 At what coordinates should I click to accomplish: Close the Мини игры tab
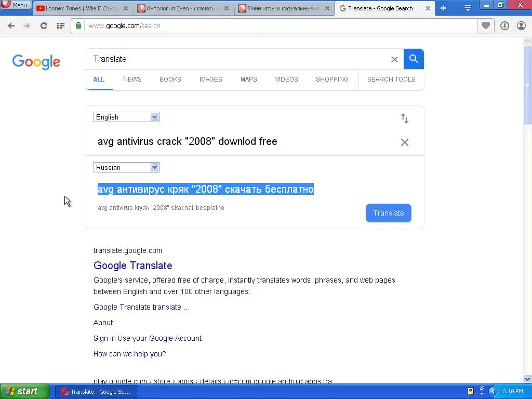[x=327, y=8]
